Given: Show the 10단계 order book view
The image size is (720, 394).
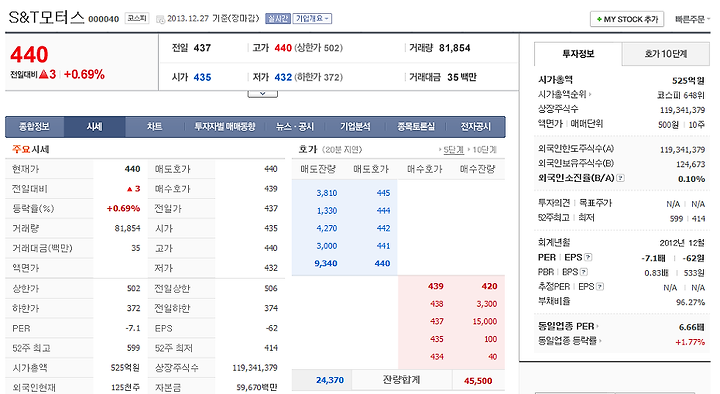Looking at the screenshot, I should click(484, 150).
